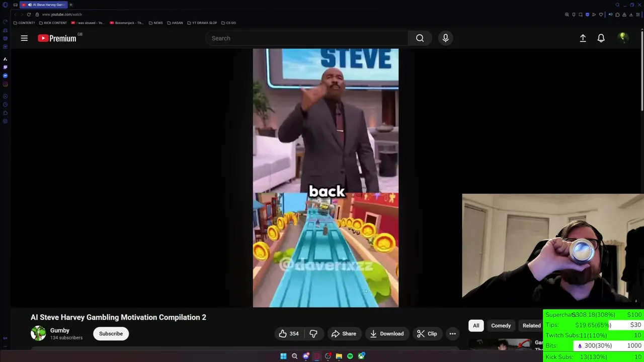Share the Steve Harvey video

pyautogui.click(x=344, y=334)
